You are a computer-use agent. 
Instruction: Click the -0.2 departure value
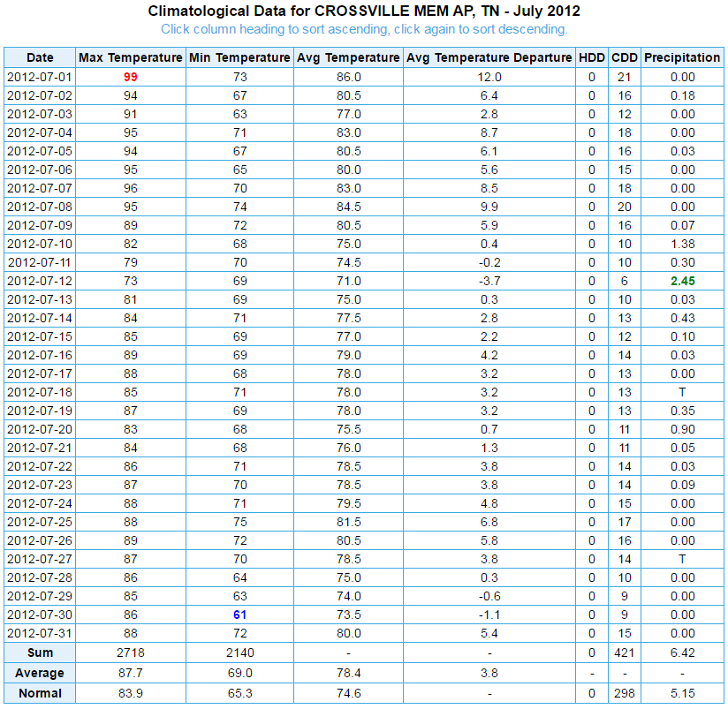point(489,262)
